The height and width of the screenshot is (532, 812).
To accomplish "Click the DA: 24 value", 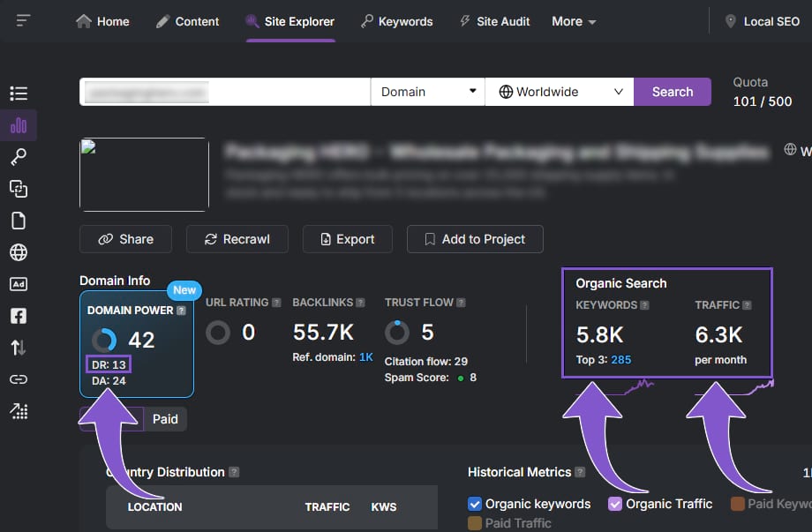I will (x=109, y=381).
